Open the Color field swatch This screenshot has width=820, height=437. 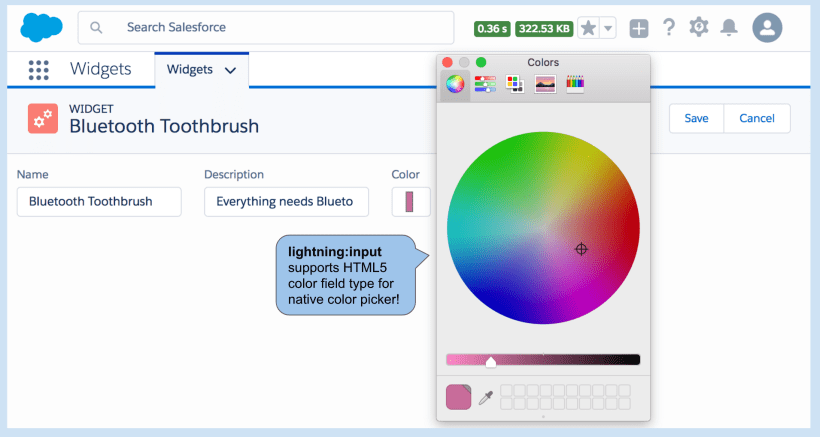(x=411, y=202)
